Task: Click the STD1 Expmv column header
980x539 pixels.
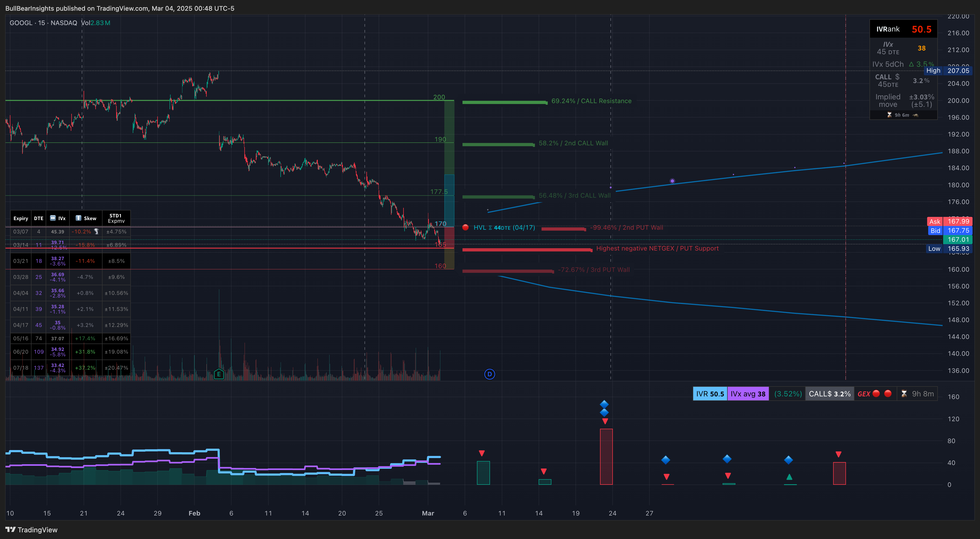Action: click(x=116, y=218)
